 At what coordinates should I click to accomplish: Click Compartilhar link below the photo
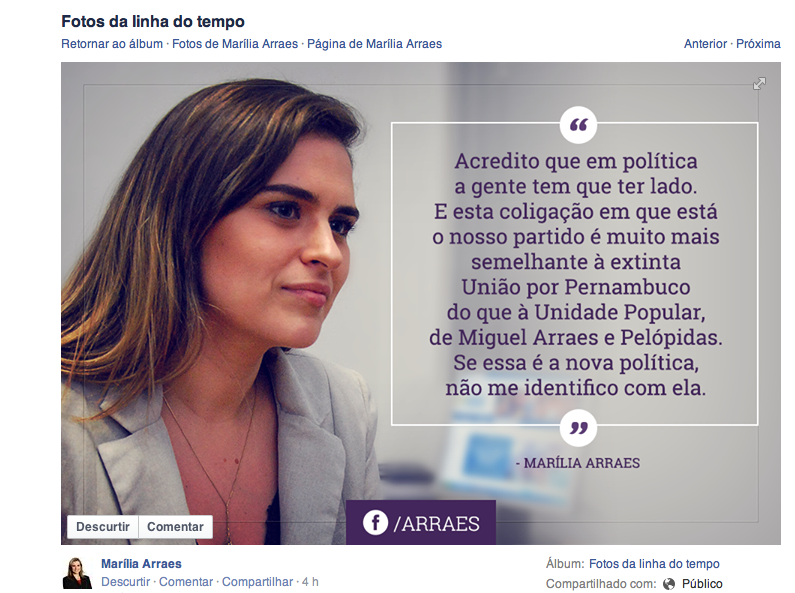coord(258,582)
